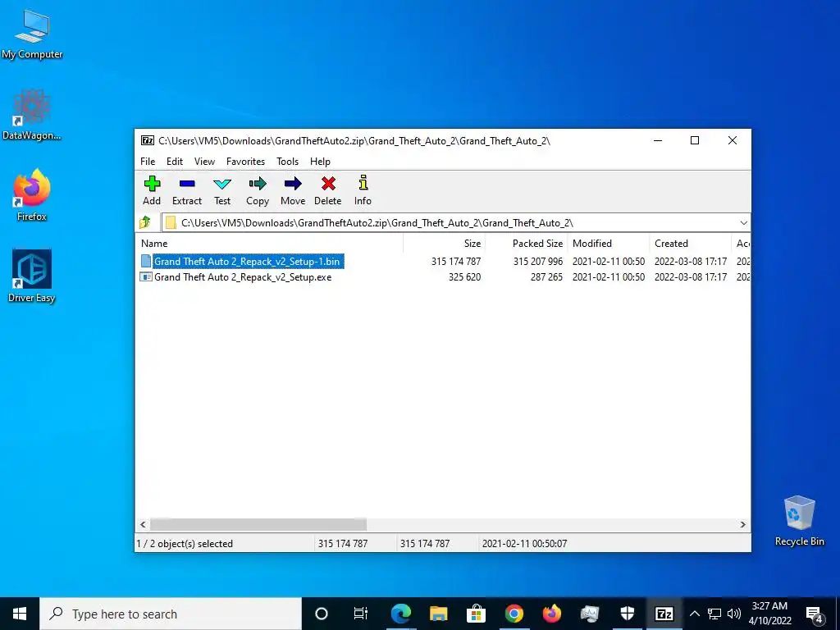Open DataWagon desktop shortcut
The width and height of the screenshot is (840, 630).
pos(32,115)
